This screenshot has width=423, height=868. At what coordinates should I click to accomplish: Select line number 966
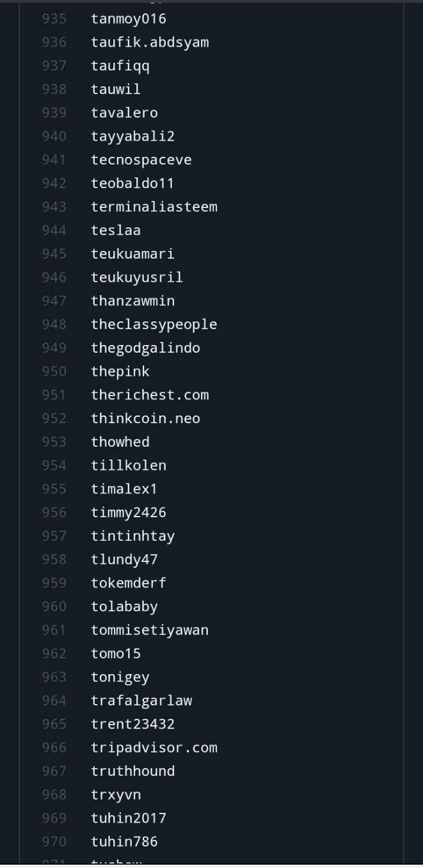click(x=54, y=748)
